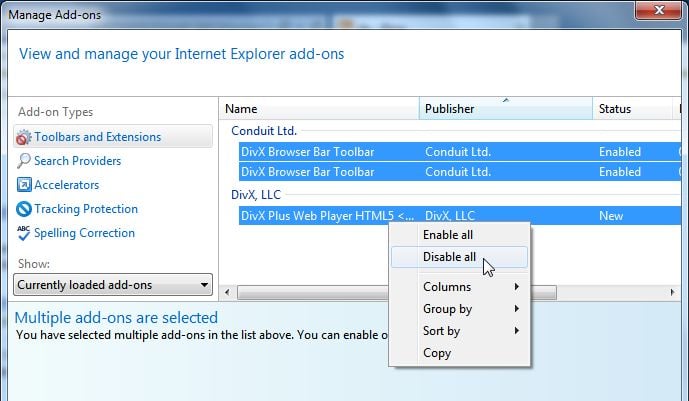Close the Manage Add-ons window
The width and height of the screenshot is (689, 401).
tap(658, 10)
